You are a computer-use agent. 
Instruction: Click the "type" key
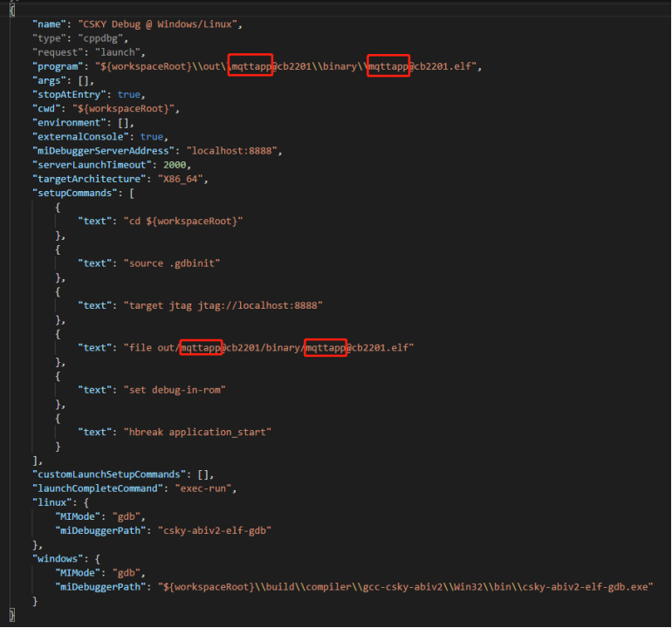pos(49,38)
